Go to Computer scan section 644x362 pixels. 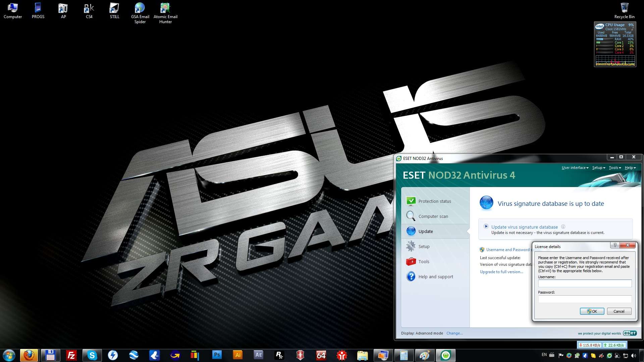(435, 216)
